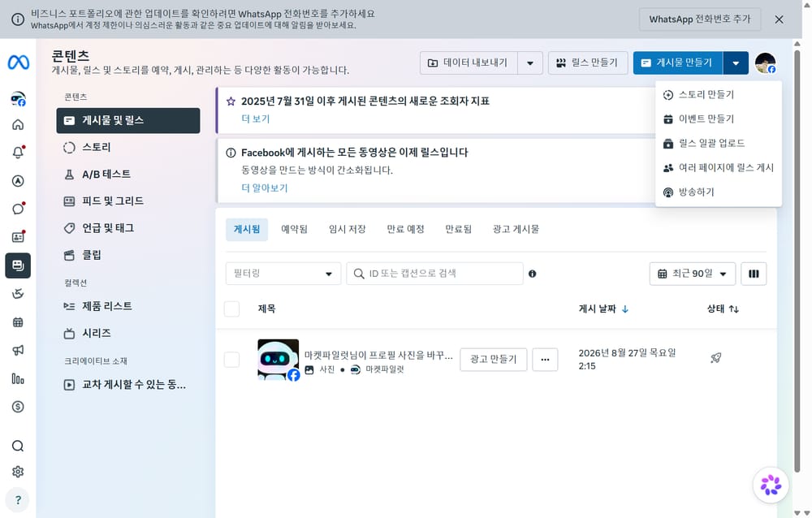Open the robot post thumbnail
The image size is (812, 518).
click(278, 360)
